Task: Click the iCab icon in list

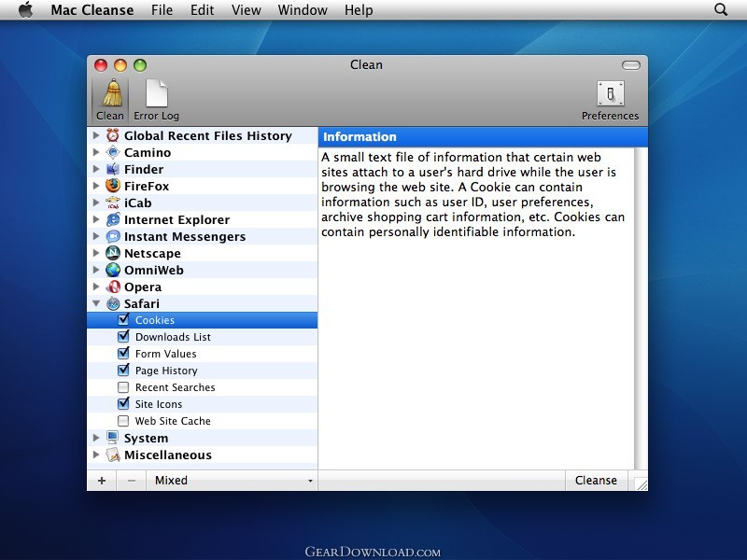Action: click(x=113, y=203)
